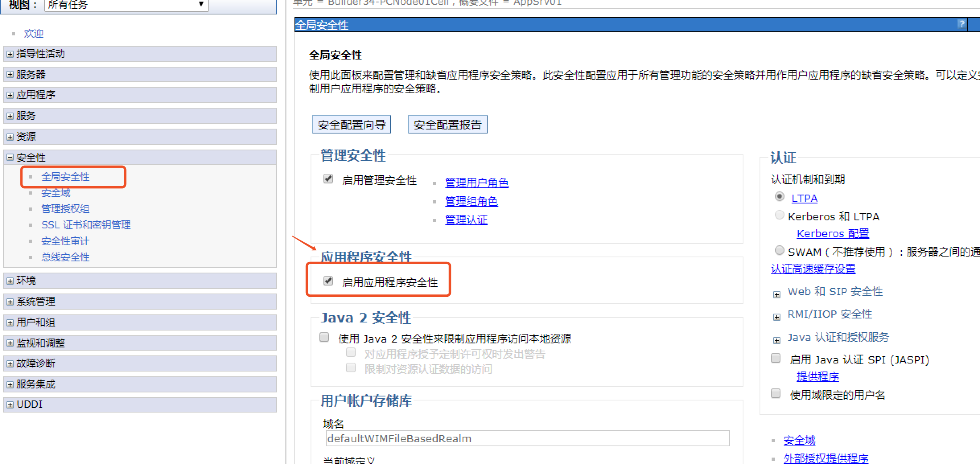Viewport: 980px width, 464px height.
Task: Select the LTPA radio button
Action: tap(780, 197)
